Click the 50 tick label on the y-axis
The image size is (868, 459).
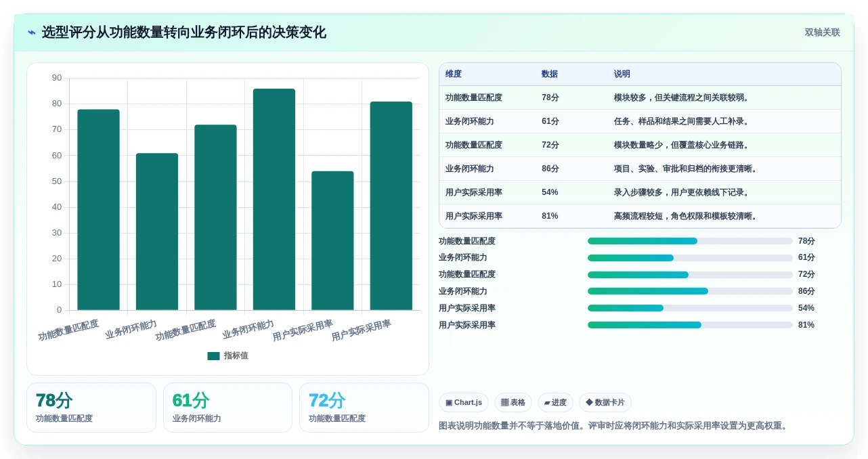57,181
